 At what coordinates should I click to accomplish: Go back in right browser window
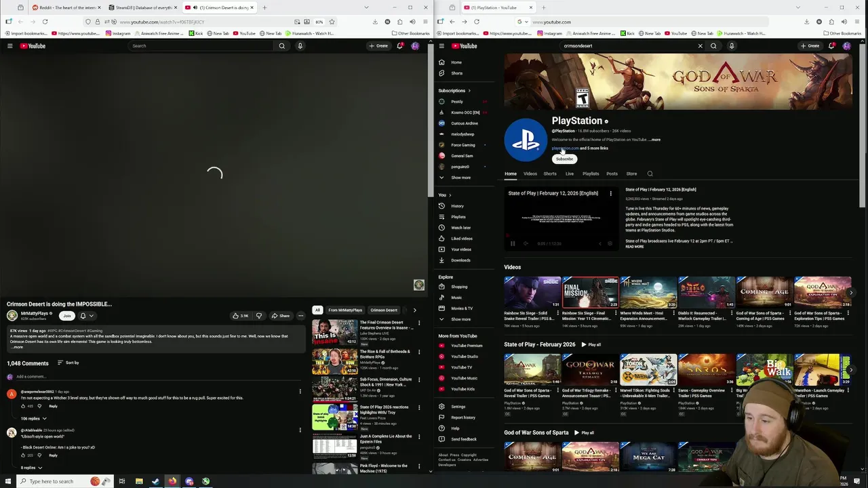tap(452, 22)
